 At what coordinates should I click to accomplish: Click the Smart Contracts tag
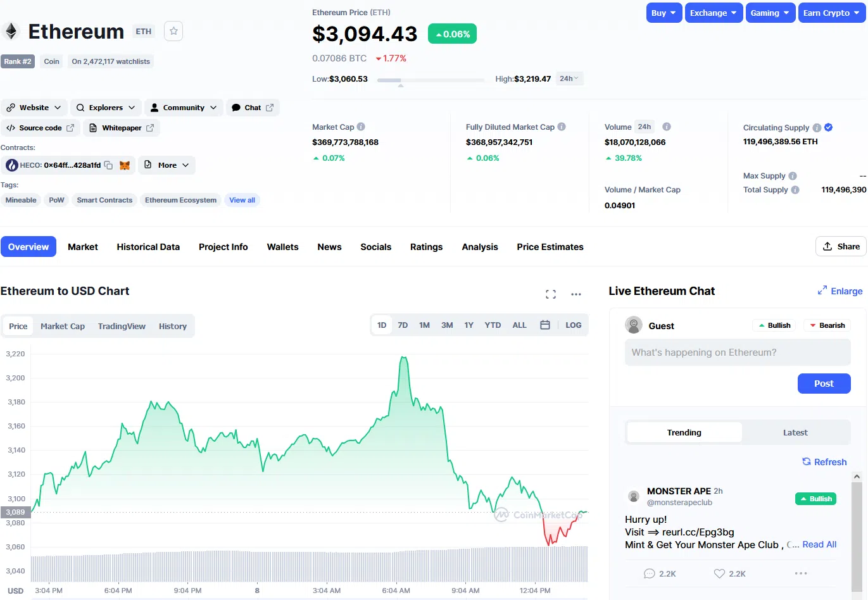click(x=104, y=200)
